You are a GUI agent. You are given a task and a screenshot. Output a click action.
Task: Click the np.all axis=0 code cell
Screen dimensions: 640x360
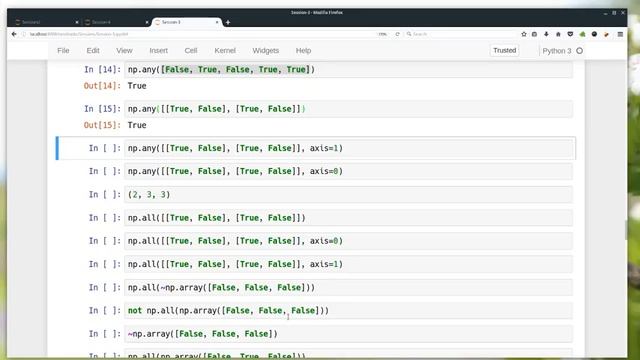(348, 241)
